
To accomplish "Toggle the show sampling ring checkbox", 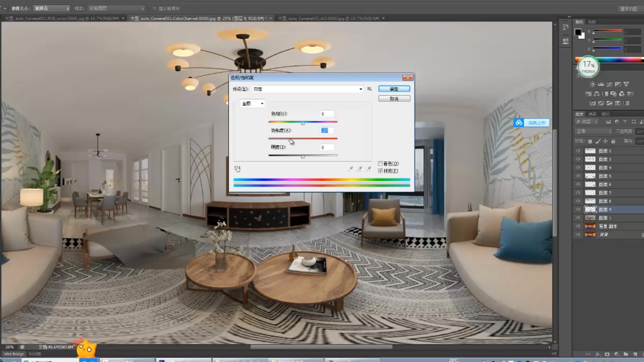I will click(x=154, y=8).
